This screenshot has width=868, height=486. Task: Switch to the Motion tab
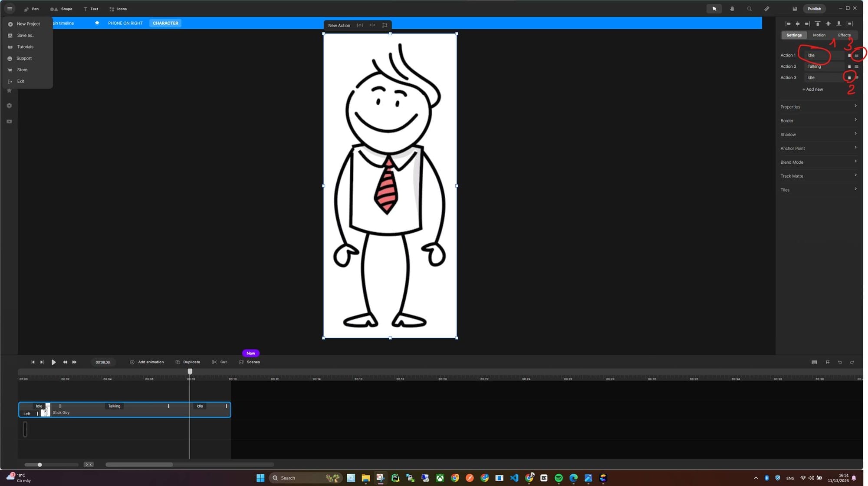tap(819, 35)
